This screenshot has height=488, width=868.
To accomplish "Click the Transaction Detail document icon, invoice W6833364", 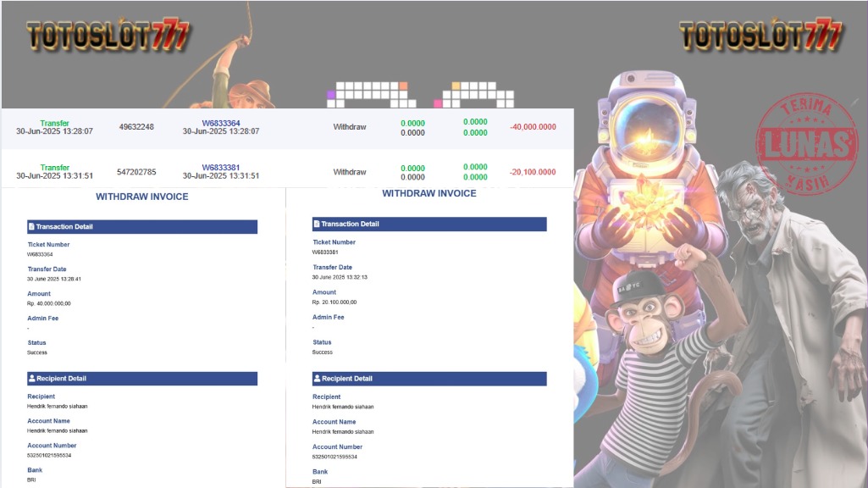I will [x=31, y=226].
